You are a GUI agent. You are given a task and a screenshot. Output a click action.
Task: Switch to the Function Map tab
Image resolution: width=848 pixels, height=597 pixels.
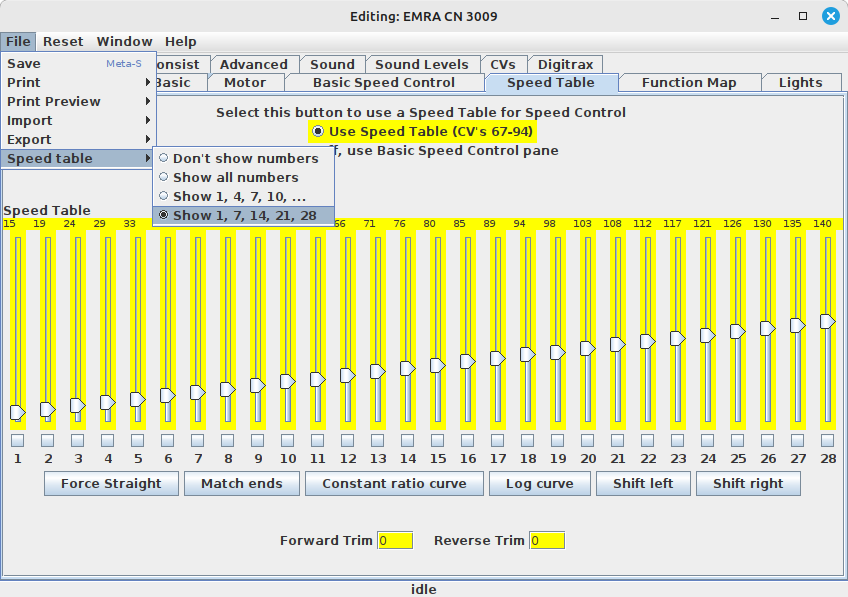tap(688, 83)
